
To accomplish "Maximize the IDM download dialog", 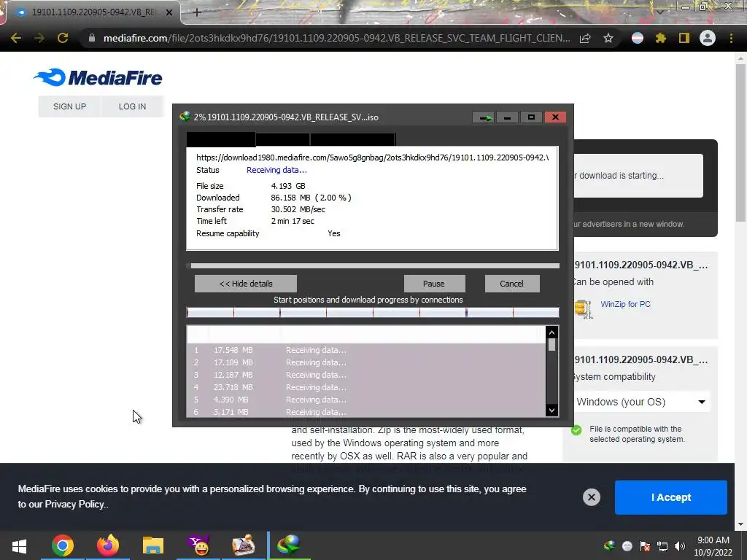I will 531,117.
